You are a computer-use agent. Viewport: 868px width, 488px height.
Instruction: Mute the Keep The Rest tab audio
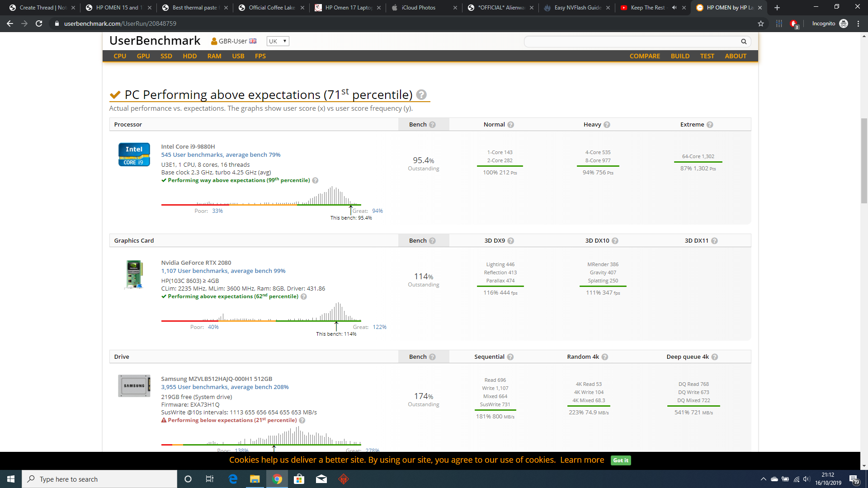tap(674, 8)
